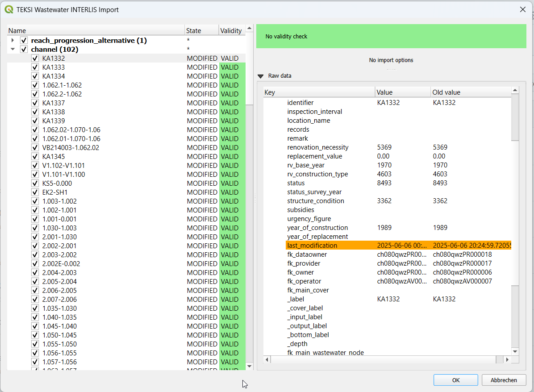Sort by the Name column header

click(96, 31)
